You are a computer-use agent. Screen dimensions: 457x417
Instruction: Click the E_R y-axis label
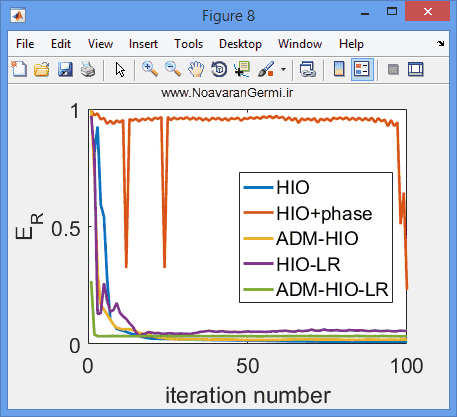click(29, 226)
